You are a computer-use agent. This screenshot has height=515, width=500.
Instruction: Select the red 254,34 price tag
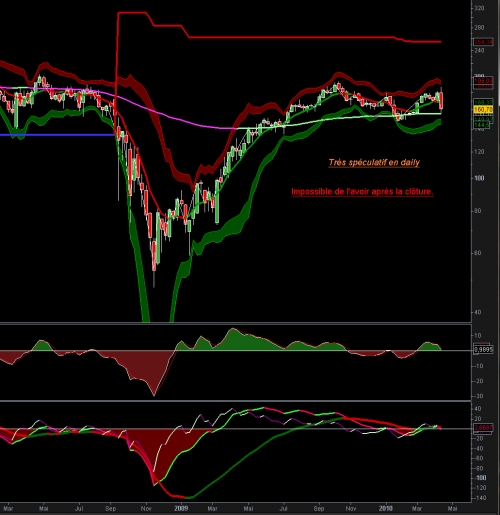click(x=483, y=42)
